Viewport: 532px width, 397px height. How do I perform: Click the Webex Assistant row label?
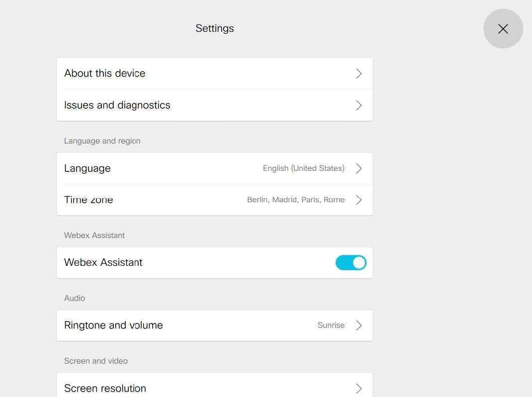(x=103, y=262)
